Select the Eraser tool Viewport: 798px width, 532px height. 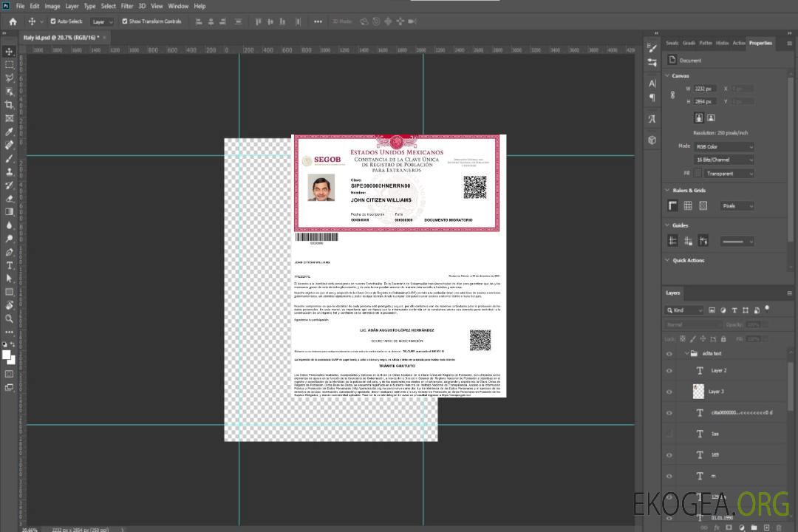click(x=9, y=199)
